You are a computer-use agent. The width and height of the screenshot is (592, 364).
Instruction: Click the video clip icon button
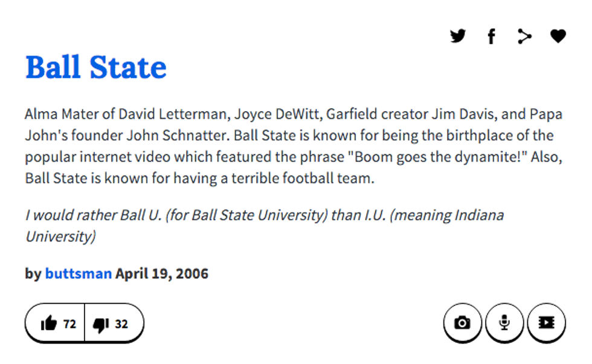click(x=546, y=323)
